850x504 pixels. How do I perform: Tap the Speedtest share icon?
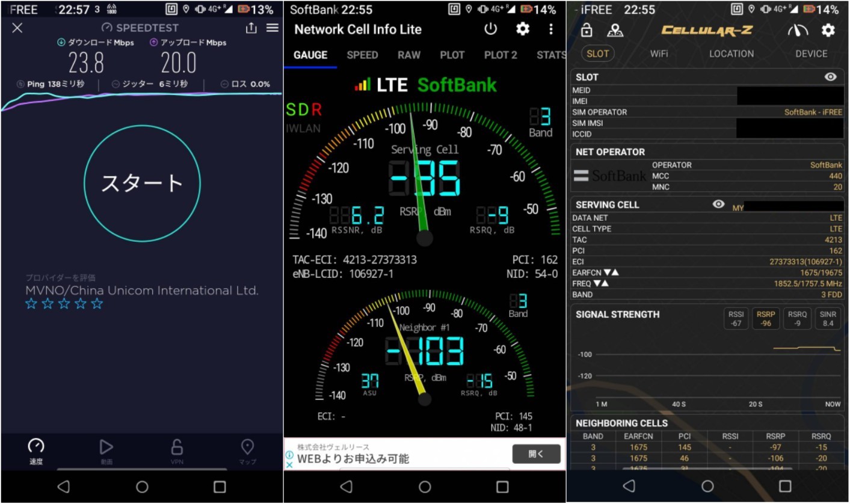pyautogui.click(x=251, y=28)
